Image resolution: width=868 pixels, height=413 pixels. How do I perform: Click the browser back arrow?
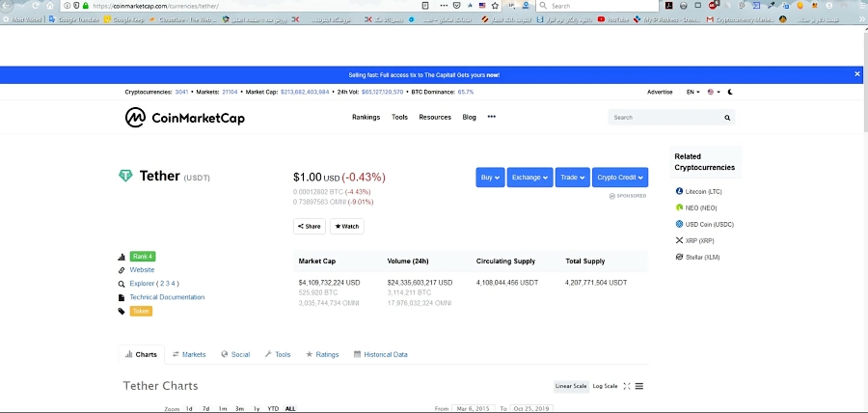[x=6, y=6]
